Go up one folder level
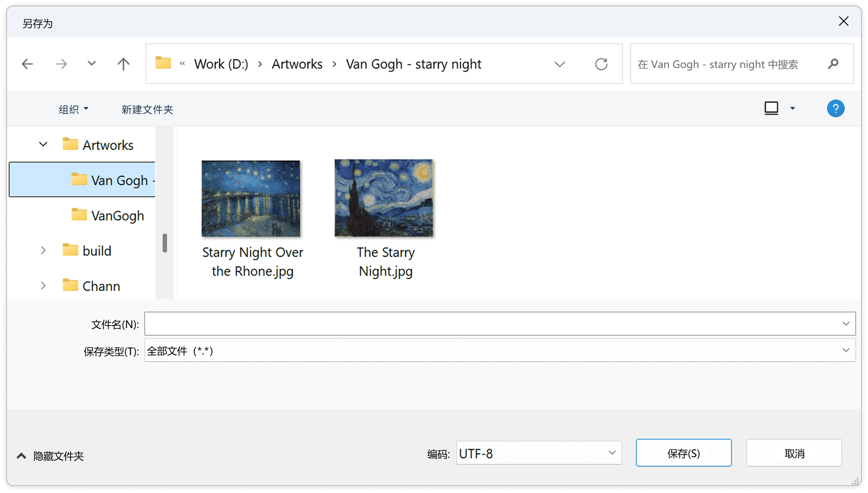Viewport: 868px width, 493px height. (123, 64)
